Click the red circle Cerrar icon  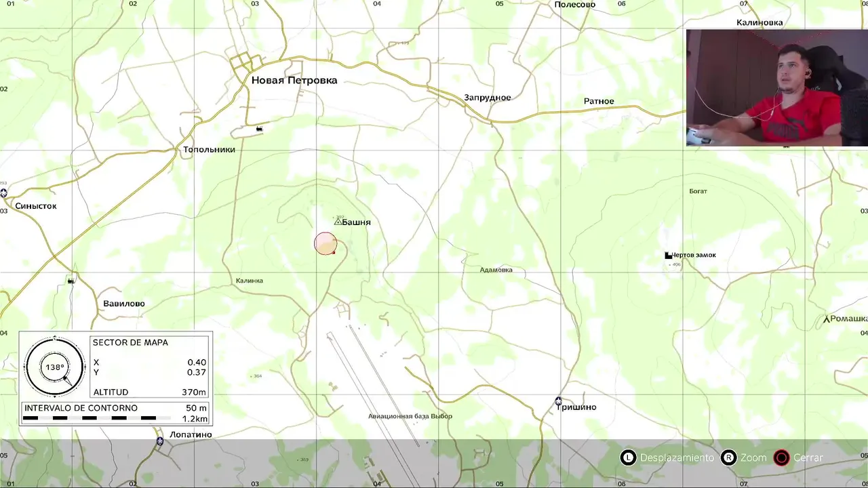click(x=782, y=458)
